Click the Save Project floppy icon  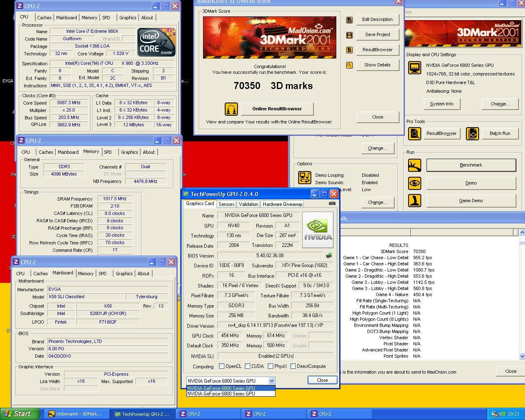(x=349, y=35)
